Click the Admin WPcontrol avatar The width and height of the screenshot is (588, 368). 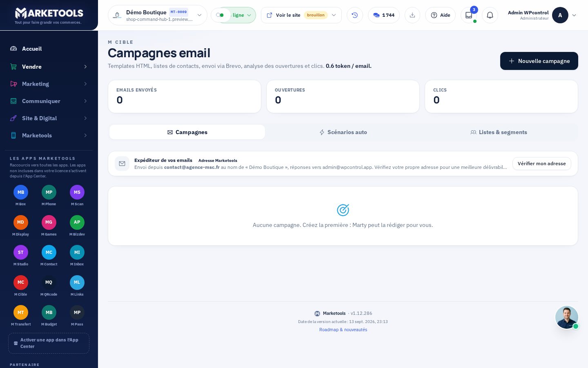coord(560,15)
